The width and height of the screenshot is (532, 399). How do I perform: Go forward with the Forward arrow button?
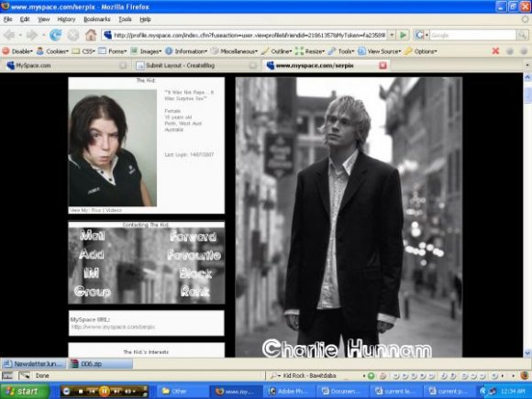click(32, 35)
